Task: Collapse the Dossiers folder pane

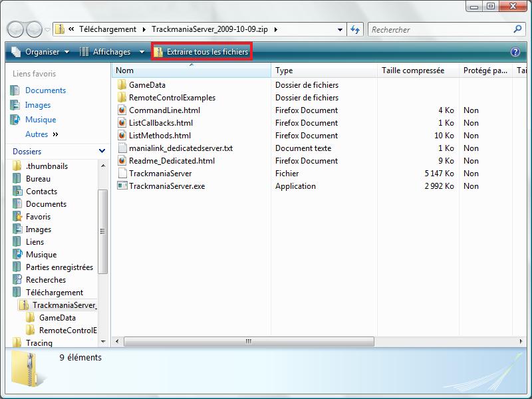Action: tap(102, 151)
